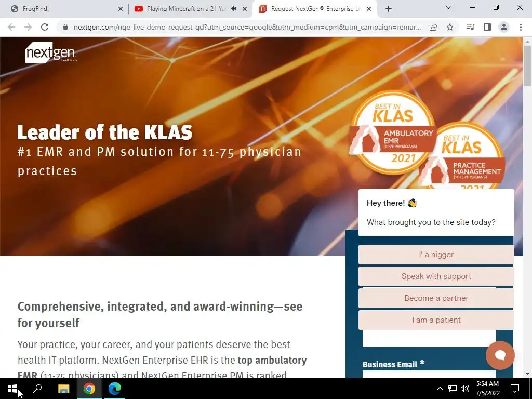
Task: Open Windows taskbar search
Action: [x=37, y=389]
